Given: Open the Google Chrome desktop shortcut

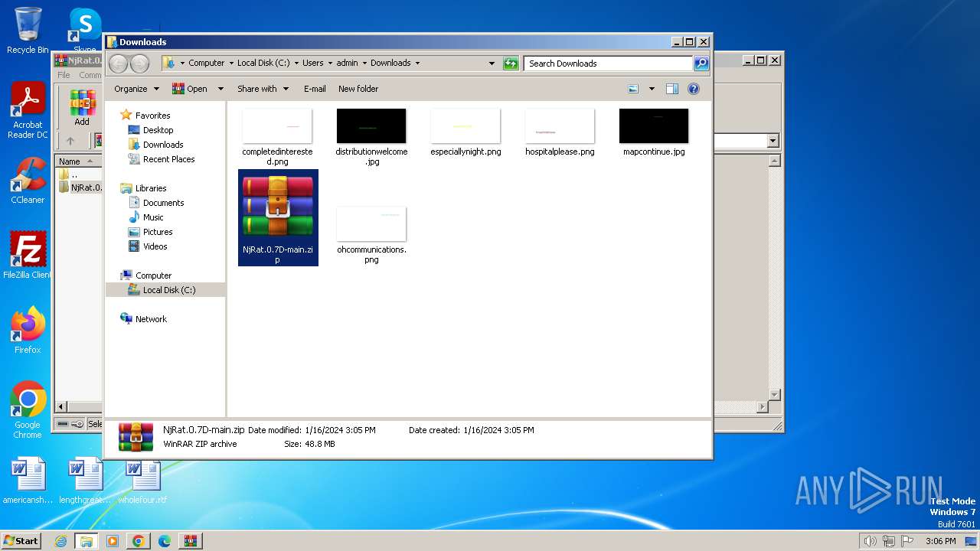Looking at the screenshot, I should [28, 409].
